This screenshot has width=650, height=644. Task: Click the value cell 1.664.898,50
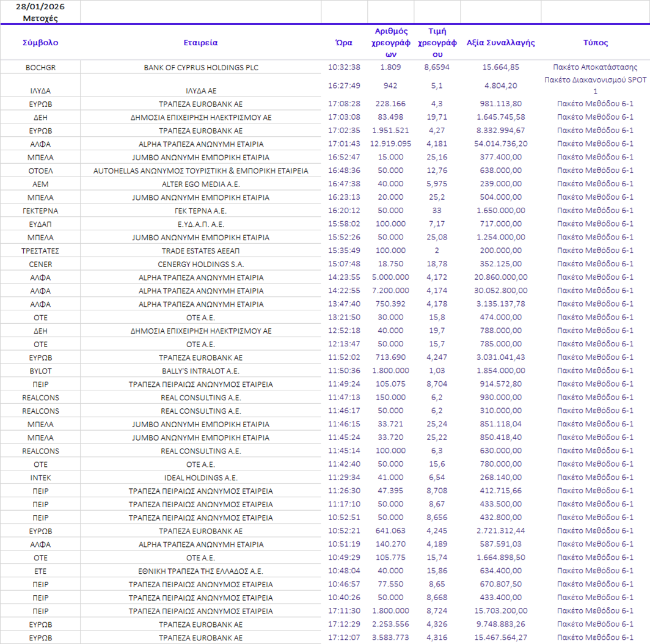(501, 557)
